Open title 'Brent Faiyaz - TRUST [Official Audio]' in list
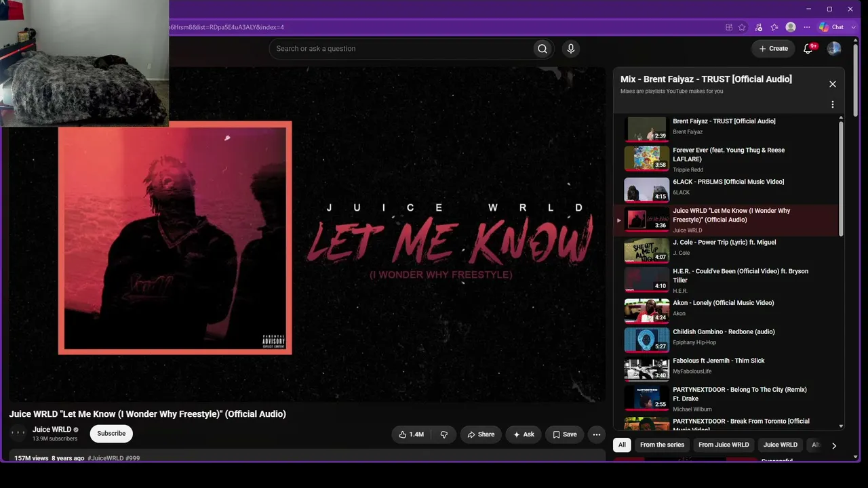This screenshot has height=488, width=868. pos(724,121)
